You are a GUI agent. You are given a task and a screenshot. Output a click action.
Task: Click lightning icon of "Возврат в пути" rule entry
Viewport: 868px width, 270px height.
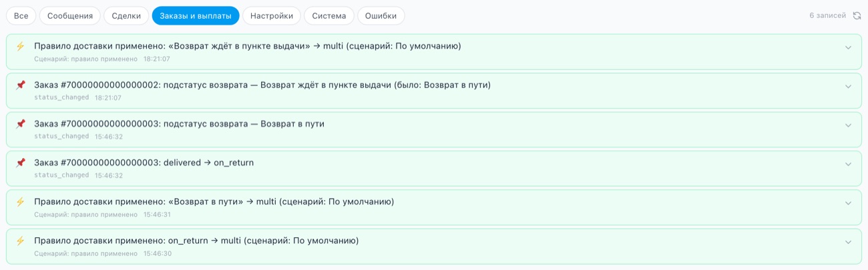coord(20,202)
